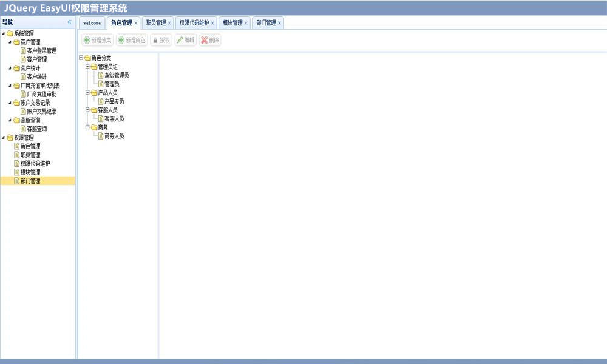Collapse the 产品人员 folder node box
Image resolution: width=607 pixels, height=364 pixels.
[87, 92]
